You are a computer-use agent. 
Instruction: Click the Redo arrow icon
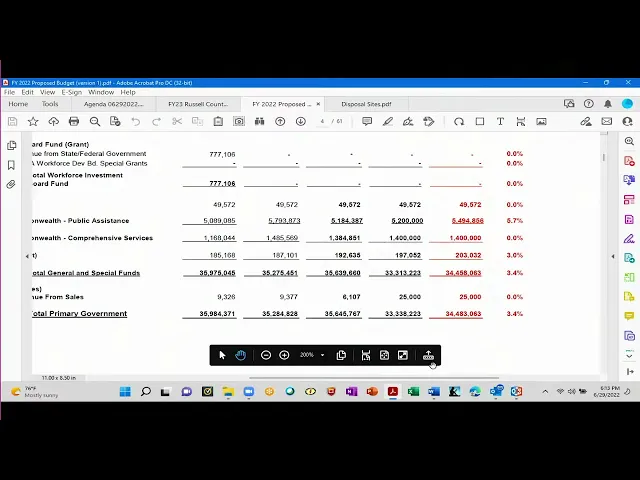[156, 121]
